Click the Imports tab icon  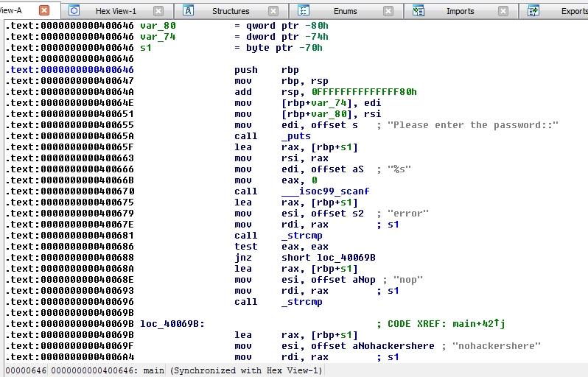coord(418,10)
